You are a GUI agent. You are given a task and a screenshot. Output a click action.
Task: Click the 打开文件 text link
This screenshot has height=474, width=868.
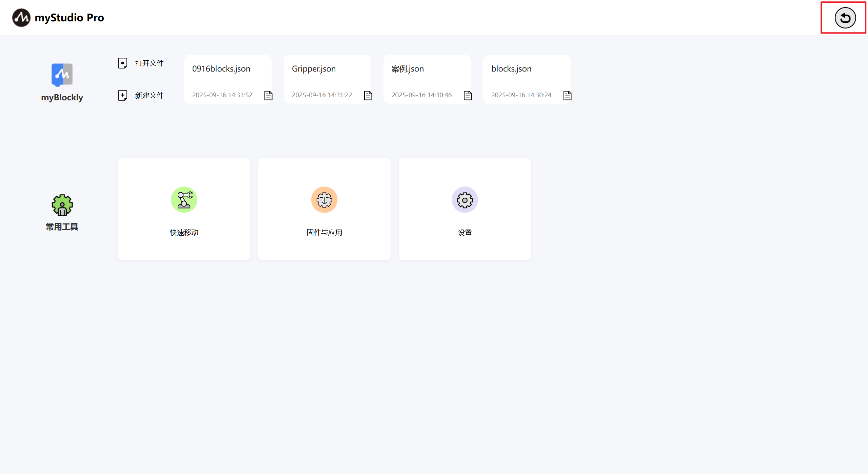coord(149,63)
